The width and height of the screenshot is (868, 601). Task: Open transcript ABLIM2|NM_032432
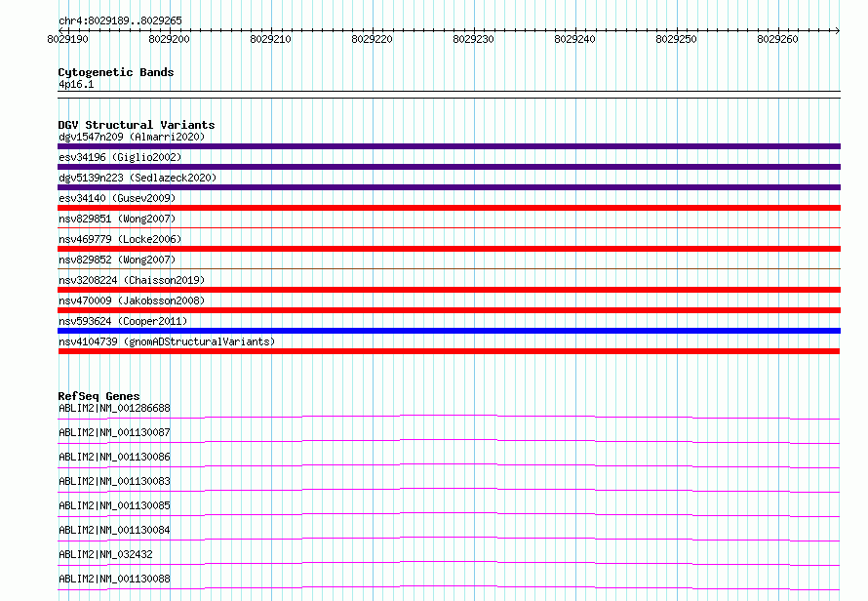pos(105,554)
